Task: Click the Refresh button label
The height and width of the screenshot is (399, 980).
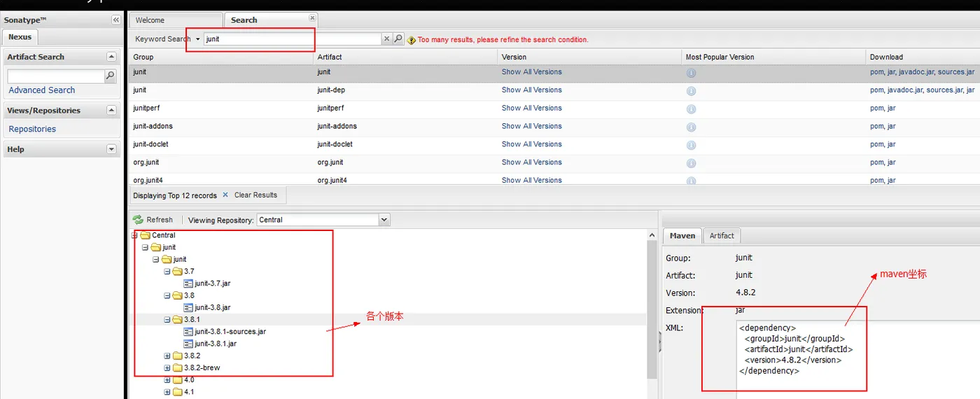Action: point(160,220)
